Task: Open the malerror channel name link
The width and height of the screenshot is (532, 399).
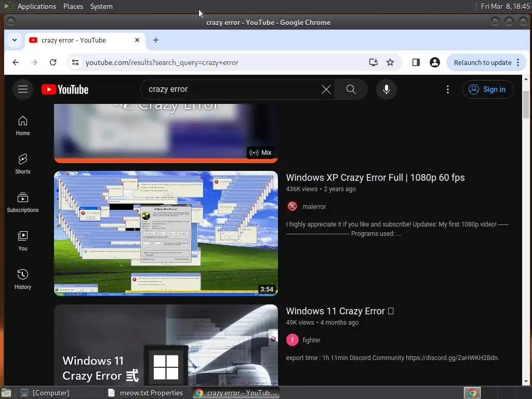Action: tap(314, 206)
